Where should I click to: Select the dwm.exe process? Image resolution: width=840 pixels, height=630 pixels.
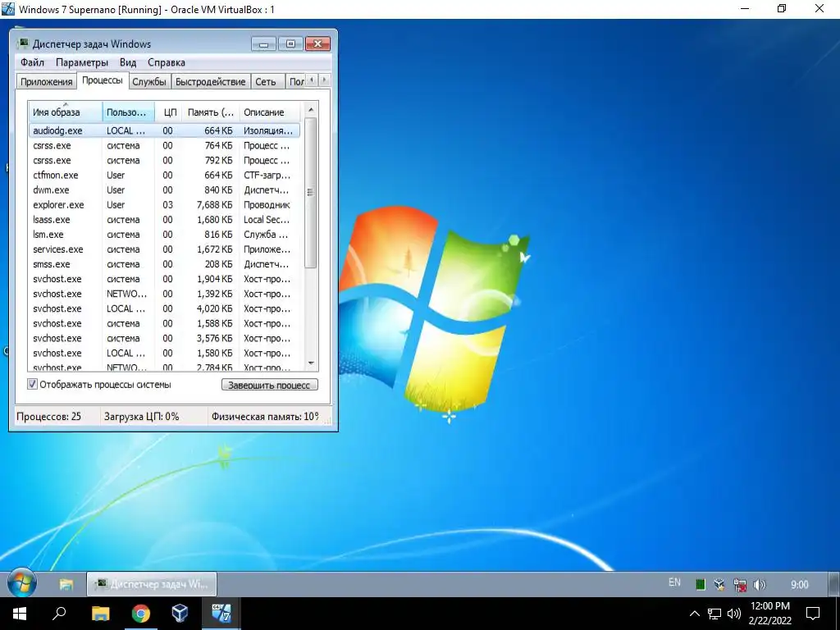click(x=164, y=189)
